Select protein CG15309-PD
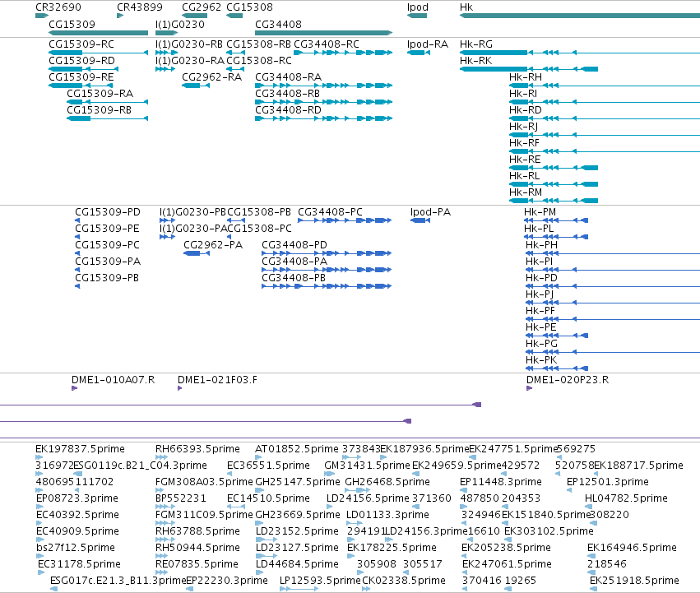The width and height of the screenshot is (700, 593). [108, 212]
